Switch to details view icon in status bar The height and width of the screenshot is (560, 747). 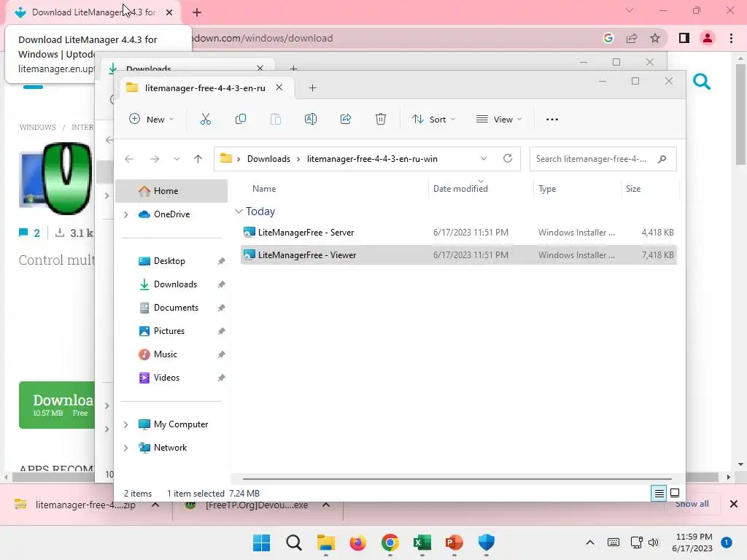(x=659, y=494)
